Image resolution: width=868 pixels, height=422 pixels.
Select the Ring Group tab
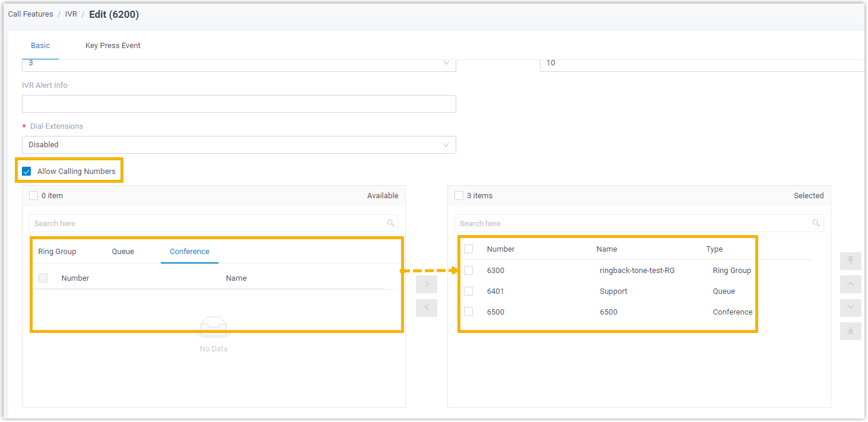point(57,252)
